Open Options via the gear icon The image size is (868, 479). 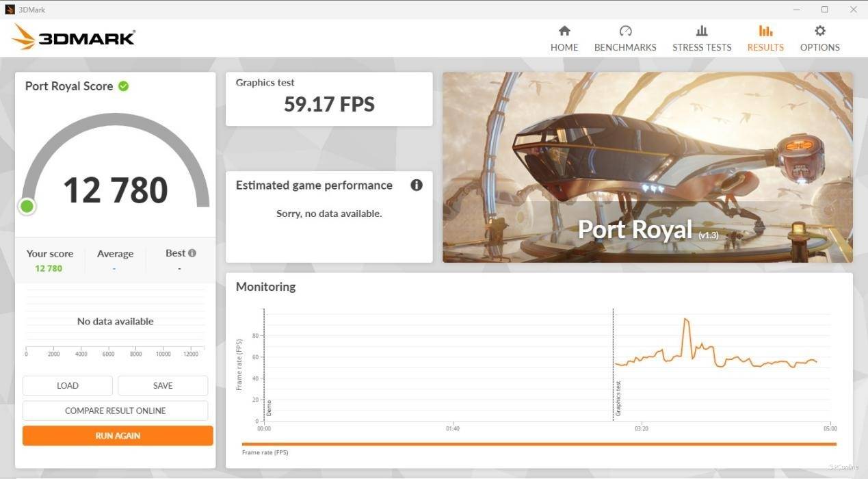point(820,31)
